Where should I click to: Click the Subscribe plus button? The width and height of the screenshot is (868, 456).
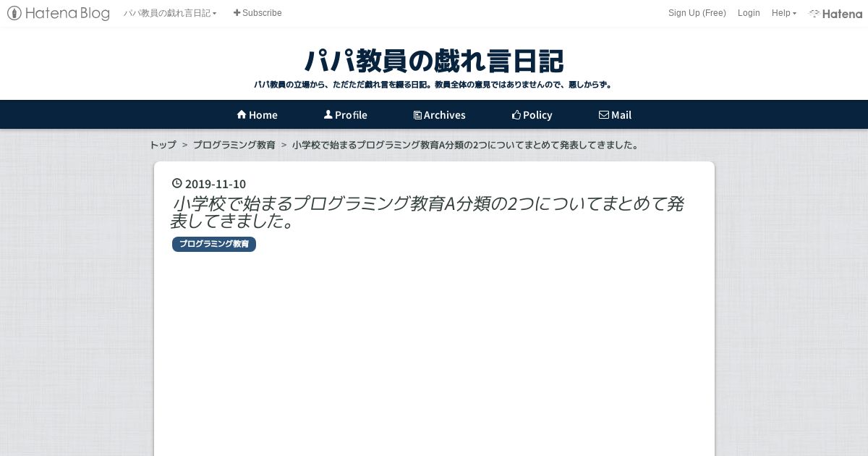pos(258,13)
